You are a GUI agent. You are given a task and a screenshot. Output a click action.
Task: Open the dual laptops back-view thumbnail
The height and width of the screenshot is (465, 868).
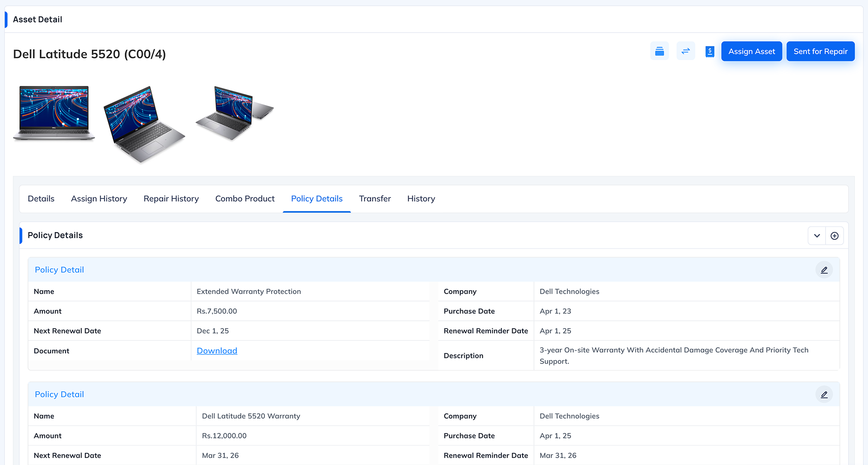point(235,113)
